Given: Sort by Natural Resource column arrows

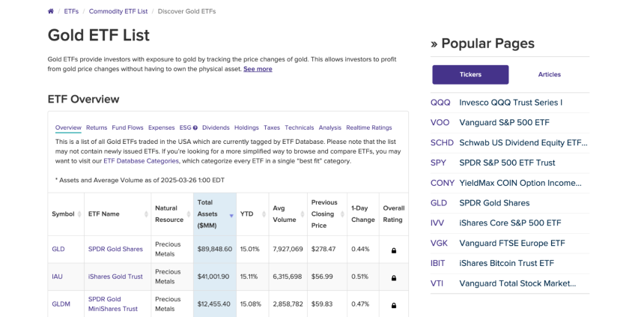Looking at the screenshot, I should pyautogui.click(x=189, y=214).
